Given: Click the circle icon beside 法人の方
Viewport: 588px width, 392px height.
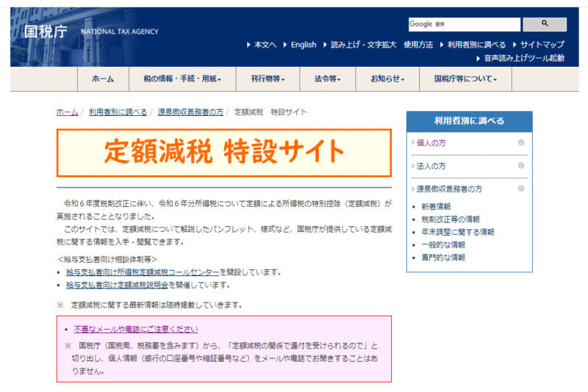Looking at the screenshot, I should (x=520, y=166).
